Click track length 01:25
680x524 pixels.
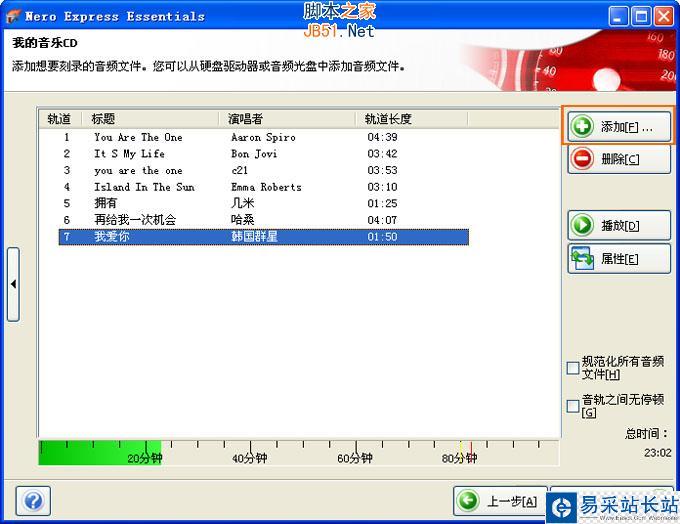[382, 203]
